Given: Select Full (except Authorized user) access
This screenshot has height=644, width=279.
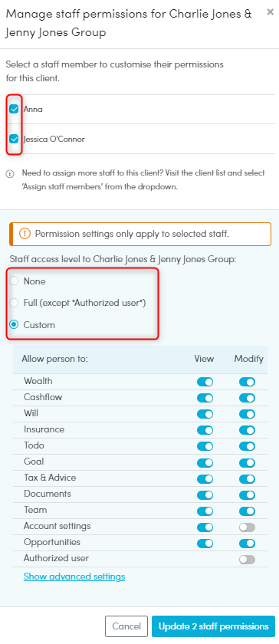Looking at the screenshot, I should (15, 303).
